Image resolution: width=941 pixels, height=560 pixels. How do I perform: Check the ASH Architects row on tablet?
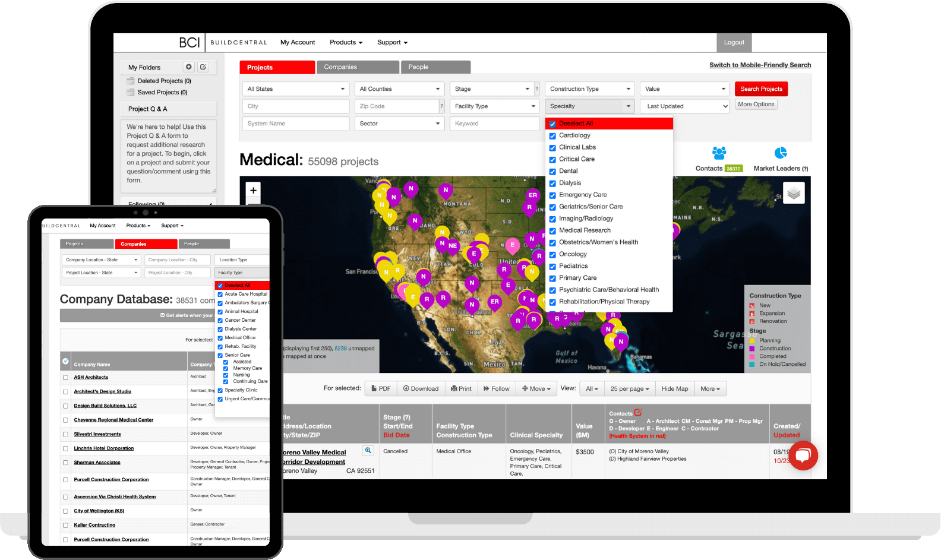[65, 378]
